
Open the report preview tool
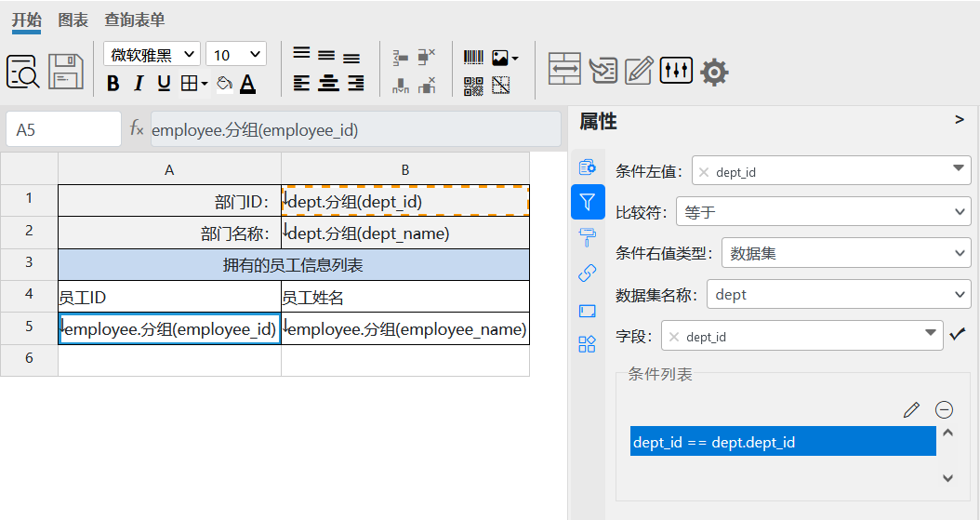click(23, 72)
